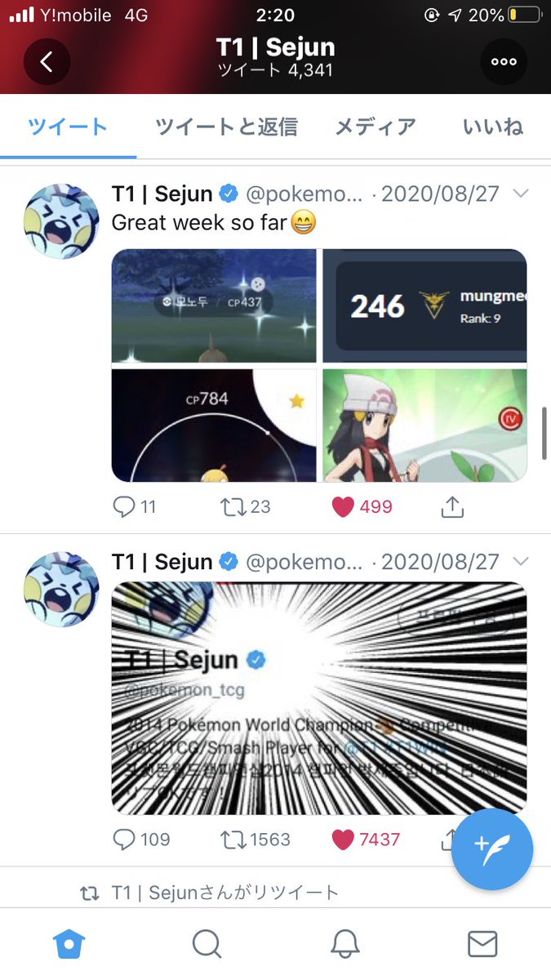Open direct messages via the envelope icon
551x980 pixels.
482,945
